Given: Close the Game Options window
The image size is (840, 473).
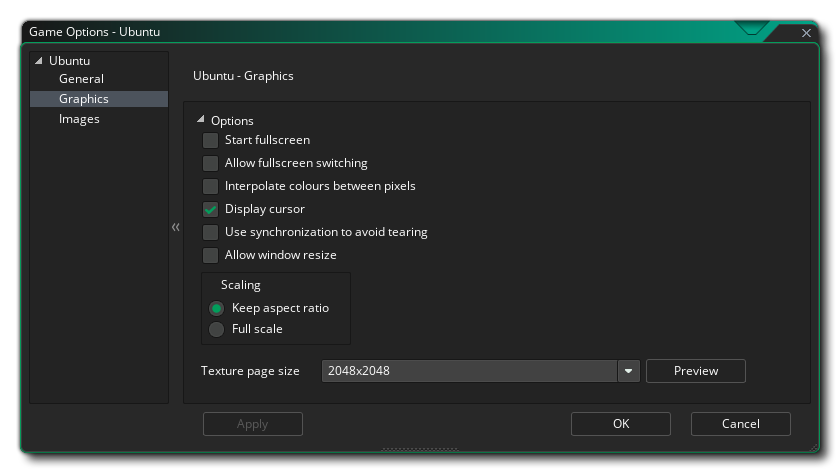Looking at the screenshot, I should pos(806,33).
